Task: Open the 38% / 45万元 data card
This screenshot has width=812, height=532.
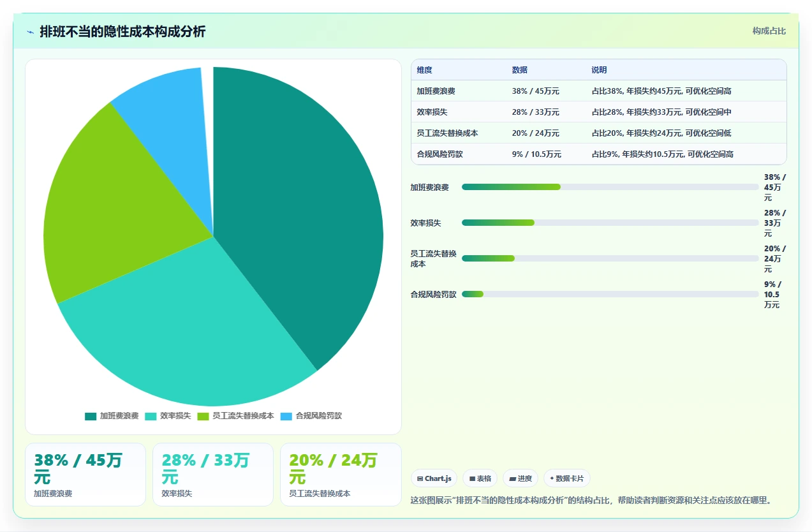Action: [x=85, y=475]
